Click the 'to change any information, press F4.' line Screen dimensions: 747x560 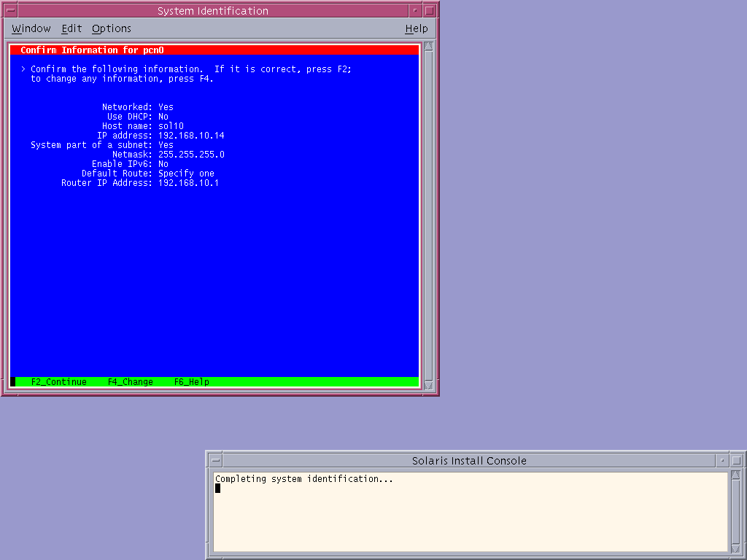pyautogui.click(x=122, y=79)
